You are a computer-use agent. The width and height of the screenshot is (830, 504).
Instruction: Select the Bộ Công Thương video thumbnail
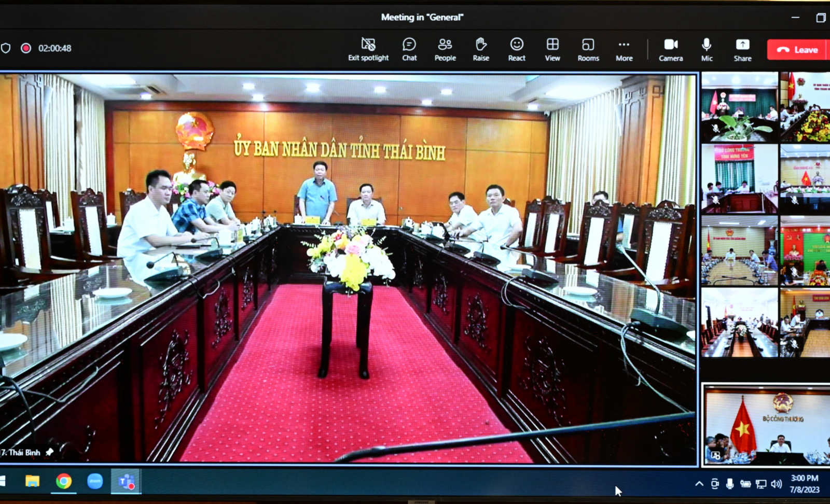tap(766, 425)
